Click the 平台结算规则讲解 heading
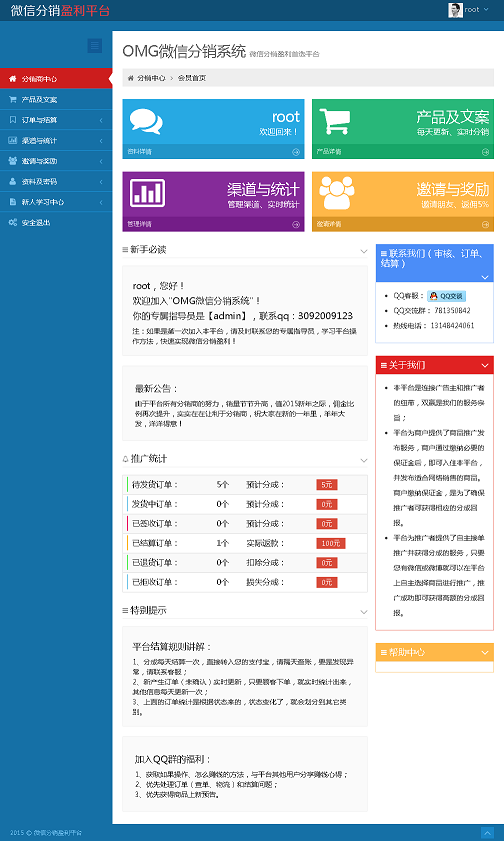Image resolution: width=504 pixels, height=841 pixels. [172, 647]
